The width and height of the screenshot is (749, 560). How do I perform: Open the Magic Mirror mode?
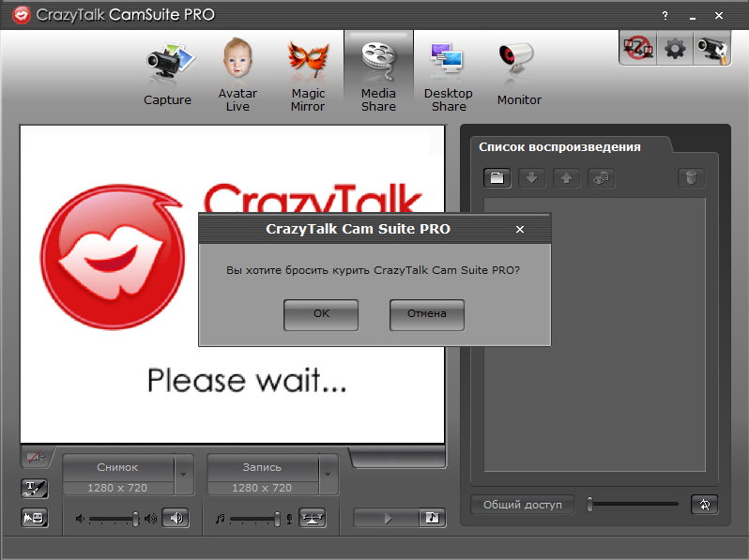tap(308, 74)
